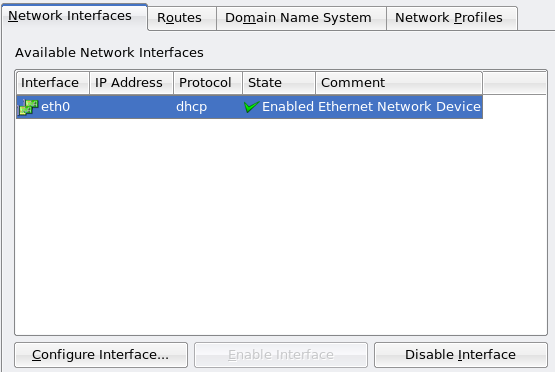Click the dhcp protocol cell

(191, 107)
